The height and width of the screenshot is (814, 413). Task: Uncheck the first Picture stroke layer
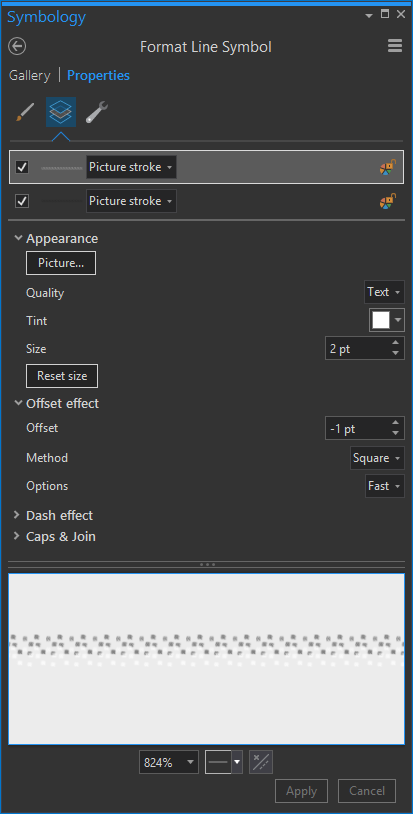coord(22,167)
